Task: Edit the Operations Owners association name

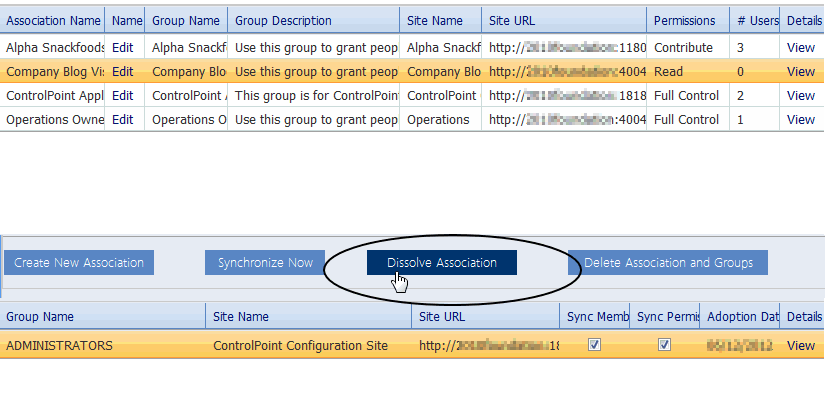Action: click(123, 119)
